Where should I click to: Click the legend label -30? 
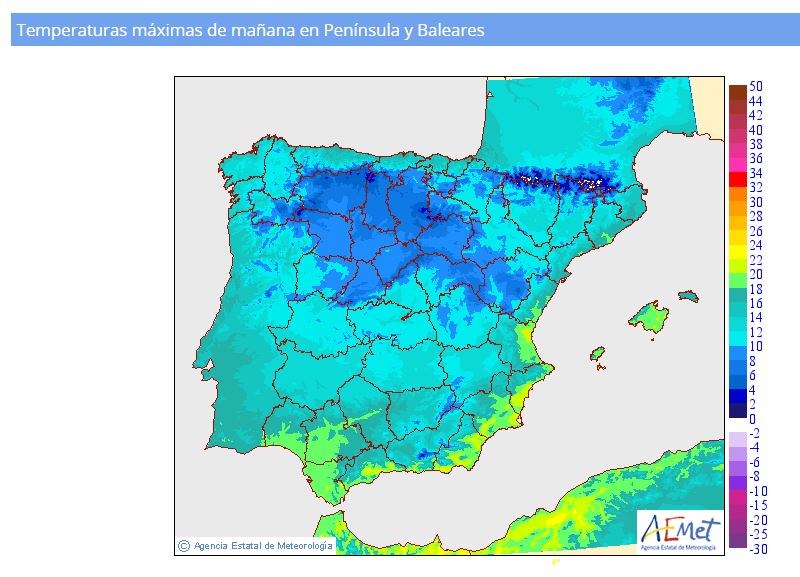point(758,549)
